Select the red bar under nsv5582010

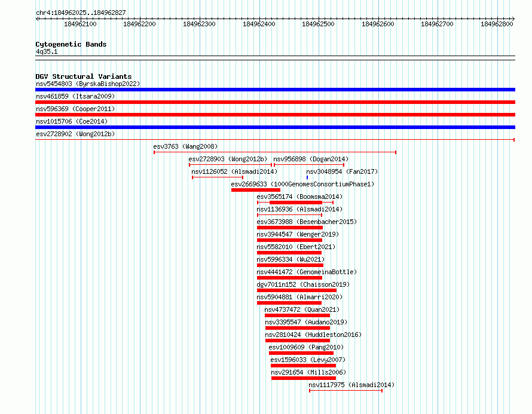click(289, 253)
